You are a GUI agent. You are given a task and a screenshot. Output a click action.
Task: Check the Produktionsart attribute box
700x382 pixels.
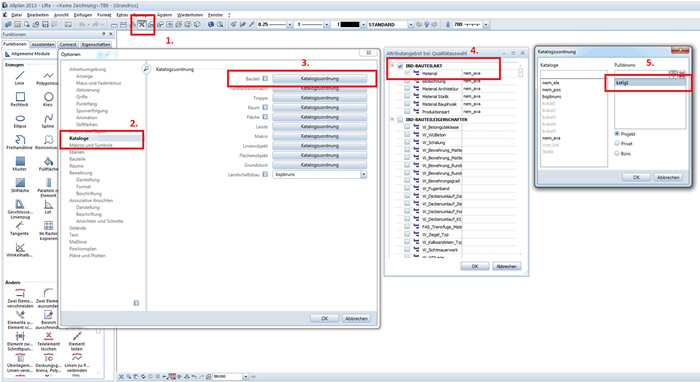[407, 112]
